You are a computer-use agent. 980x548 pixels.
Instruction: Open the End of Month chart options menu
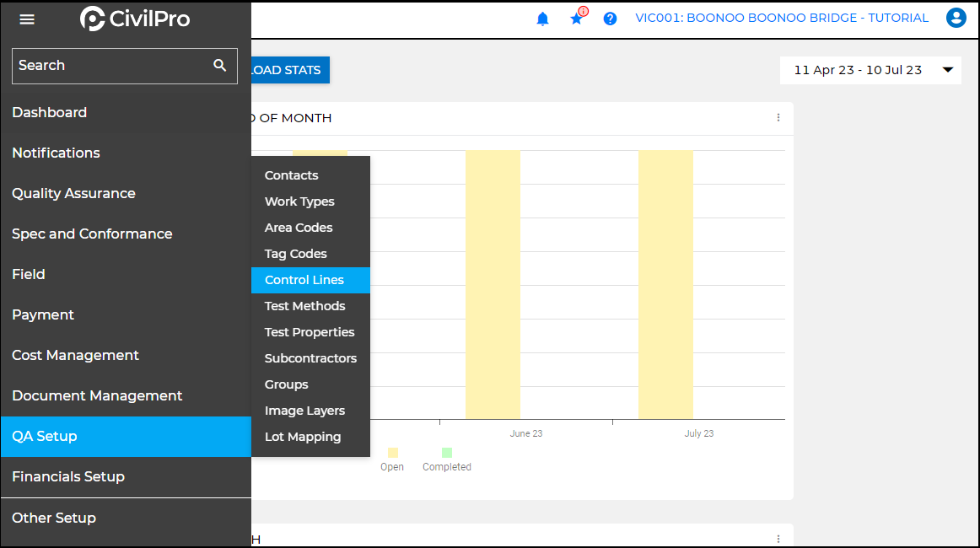(778, 117)
